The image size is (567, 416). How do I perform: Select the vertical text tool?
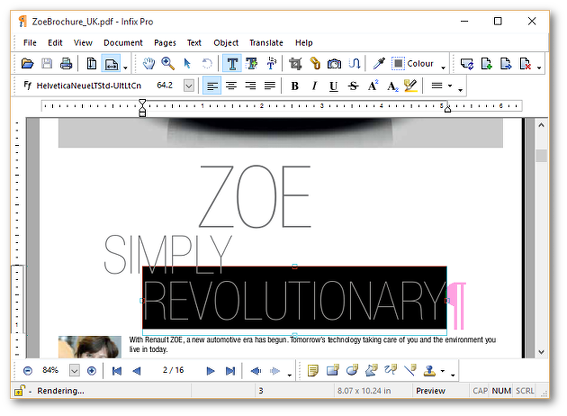[271, 64]
